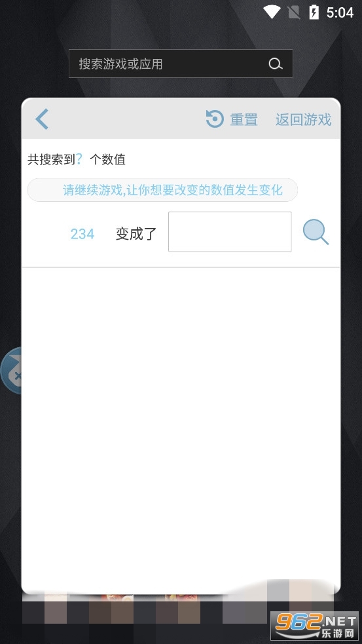Tap the blue question mark result count
362x644 pixels.
[79, 159]
